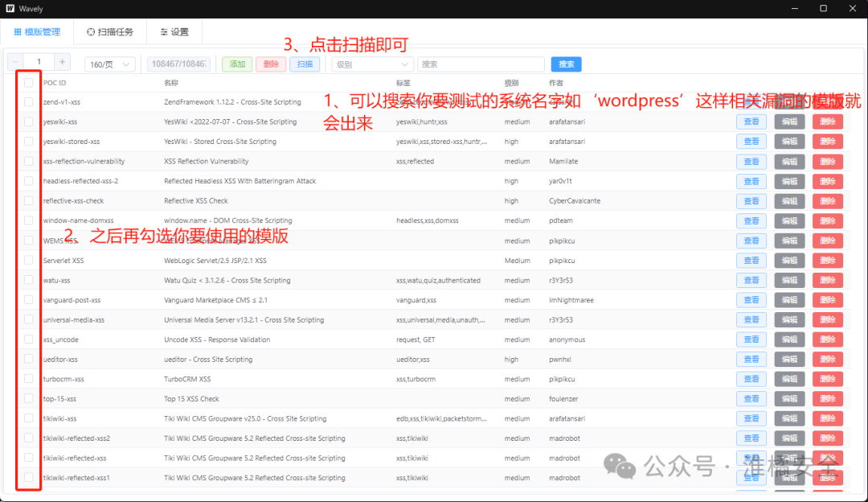Viewport: 868px width, 502px height.
Task: Click 删除 for xss_uncode row
Action: [x=828, y=339]
